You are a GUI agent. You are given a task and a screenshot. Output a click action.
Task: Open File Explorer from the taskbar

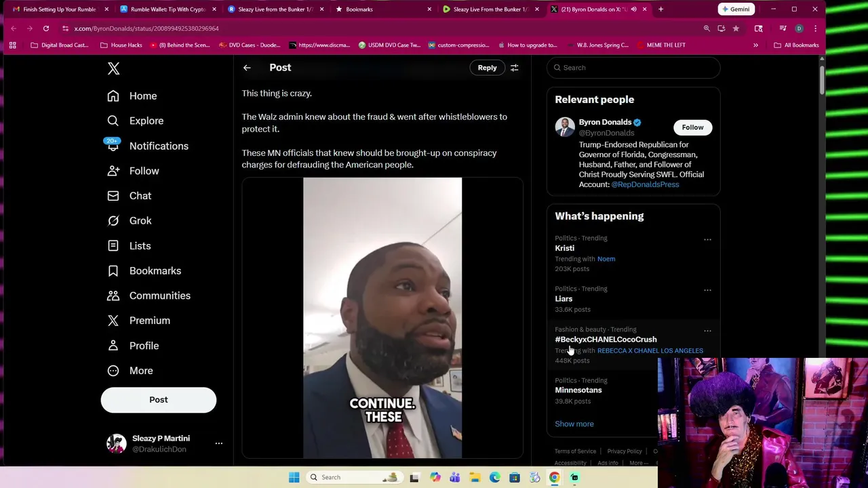point(475,477)
